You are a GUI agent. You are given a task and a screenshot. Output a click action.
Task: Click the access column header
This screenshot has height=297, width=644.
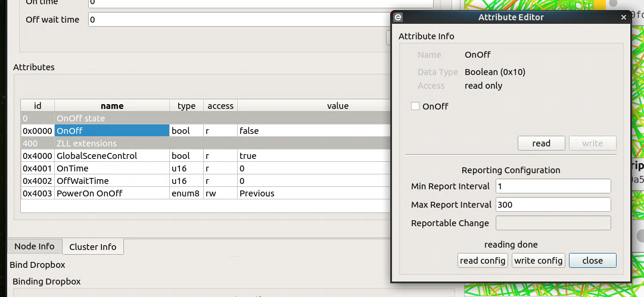click(220, 106)
